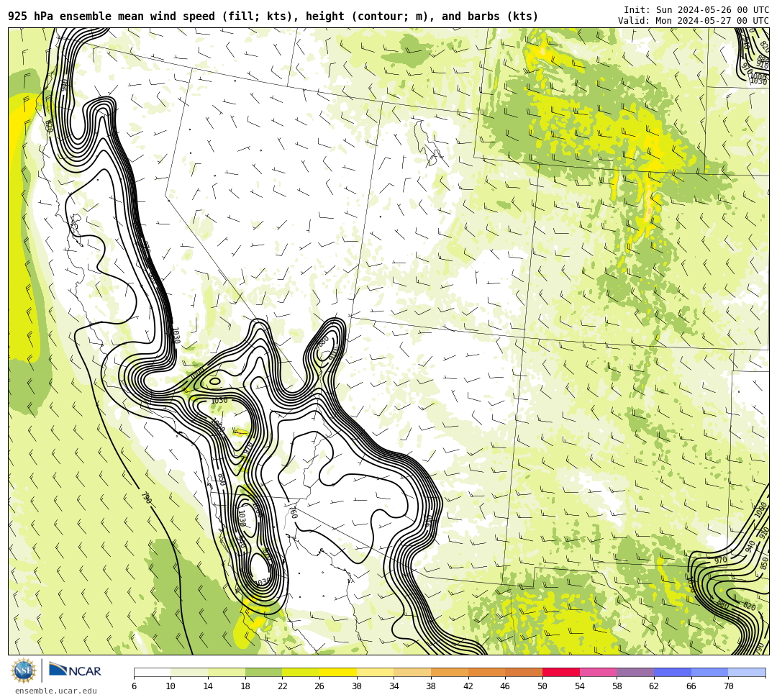Select the 46-50 kts burnt orange swatch
The width and height of the screenshot is (777, 700).
coord(524,672)
